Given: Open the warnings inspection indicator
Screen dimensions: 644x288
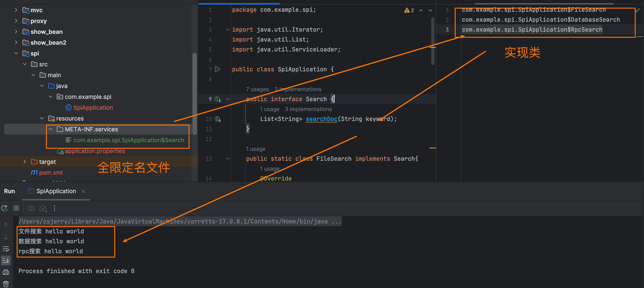Looking at the screenshot, I should pos(409,10).
